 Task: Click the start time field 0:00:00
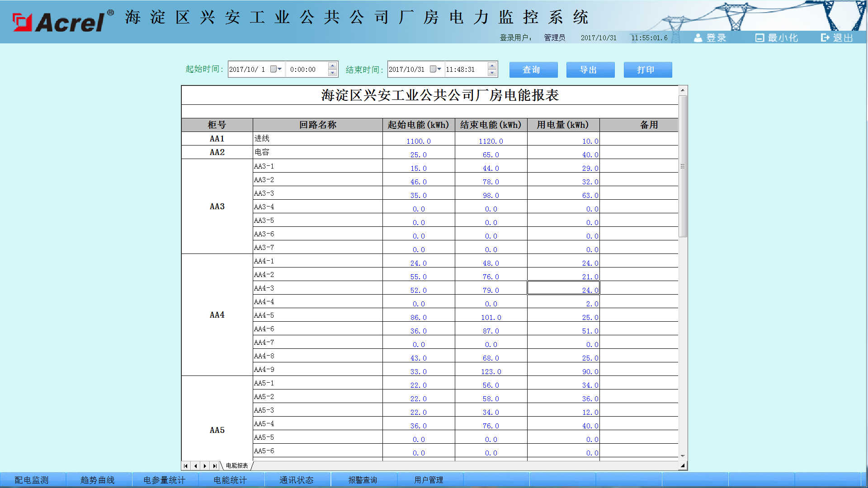click(307, 69)
